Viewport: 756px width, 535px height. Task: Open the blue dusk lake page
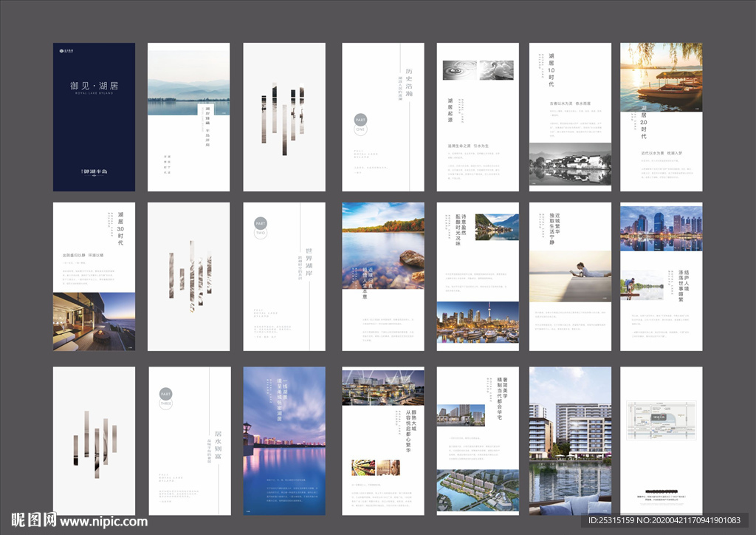click(x=284, y=440)
